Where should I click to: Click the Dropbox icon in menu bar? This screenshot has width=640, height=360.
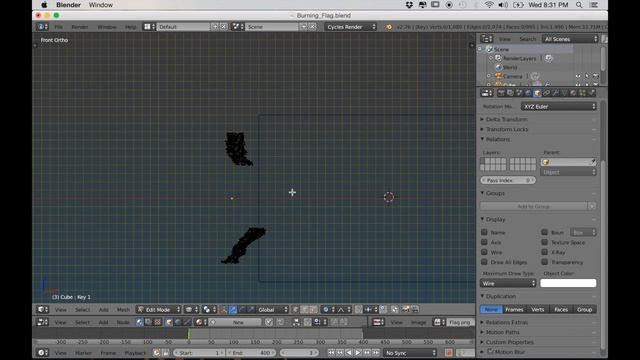point(409,5)
